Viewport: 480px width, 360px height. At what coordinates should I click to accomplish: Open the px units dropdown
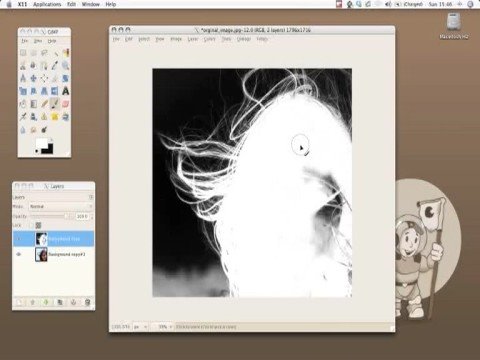tap(141, 327)
